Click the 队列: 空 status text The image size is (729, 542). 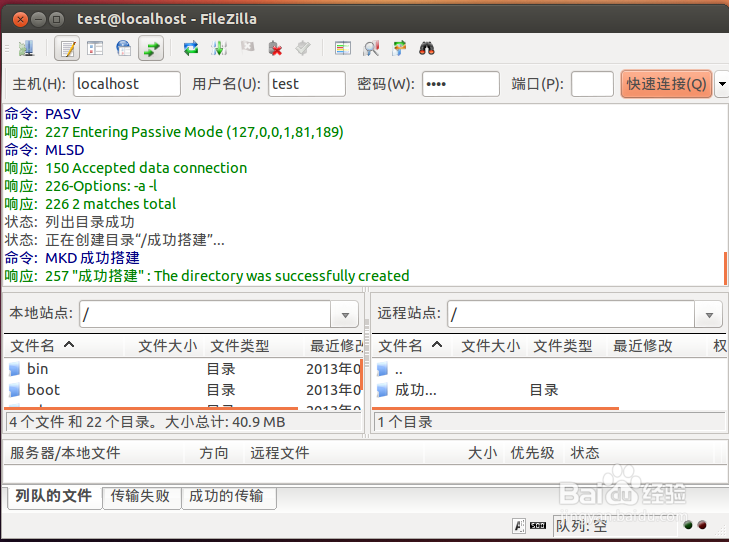click(582, 526)
